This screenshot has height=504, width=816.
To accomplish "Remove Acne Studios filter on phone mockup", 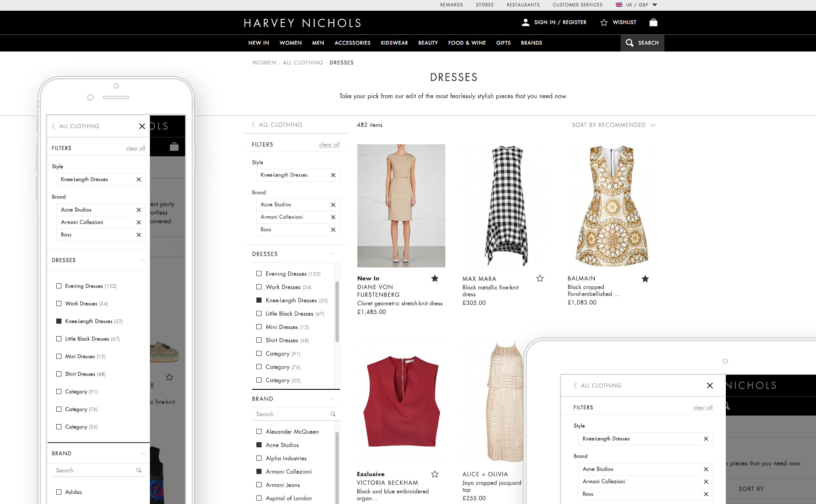I will tap(139, 210).
